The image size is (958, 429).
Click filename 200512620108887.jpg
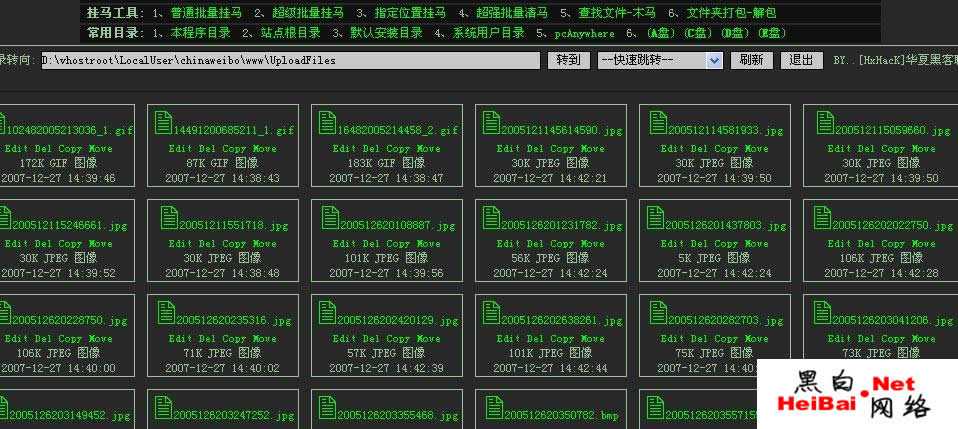click(x=398, y=226)
